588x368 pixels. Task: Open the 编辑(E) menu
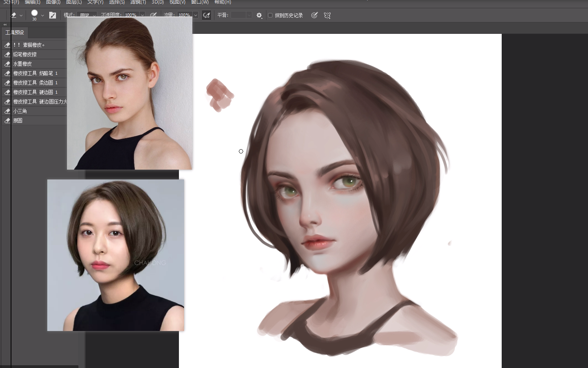[32, 2]
